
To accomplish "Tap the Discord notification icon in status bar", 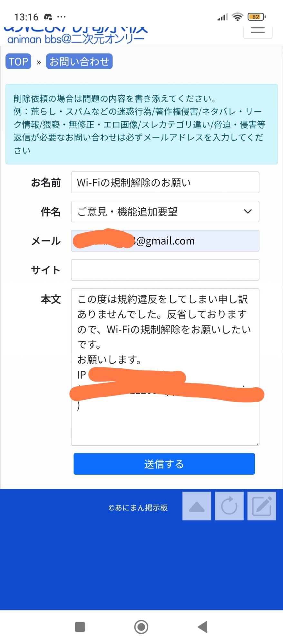I will tap(48, 17).
